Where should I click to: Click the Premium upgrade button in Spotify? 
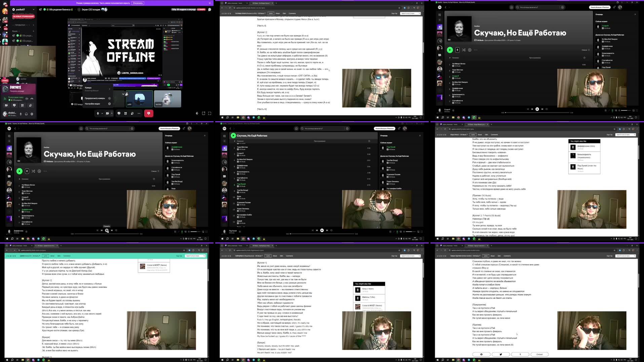(x=599, y=7)
